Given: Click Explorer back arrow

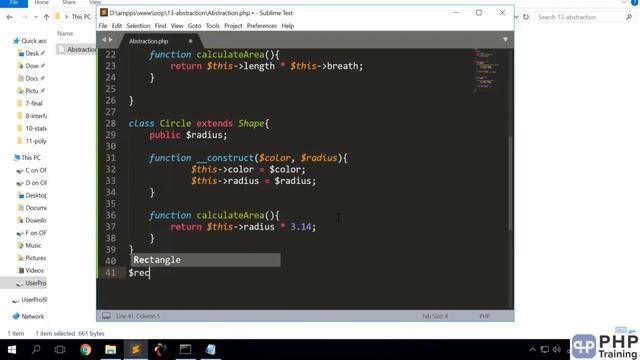Looking at the screenshot, I should [x=9, y=17].
